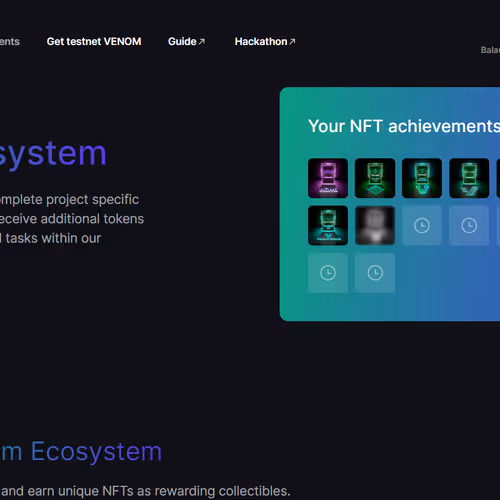Click the text 'mplete project specific'

tap(69, 200)
